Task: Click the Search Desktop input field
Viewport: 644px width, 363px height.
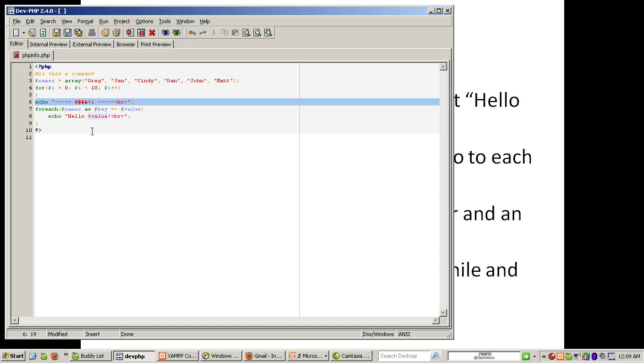Action: pos(404,356)
